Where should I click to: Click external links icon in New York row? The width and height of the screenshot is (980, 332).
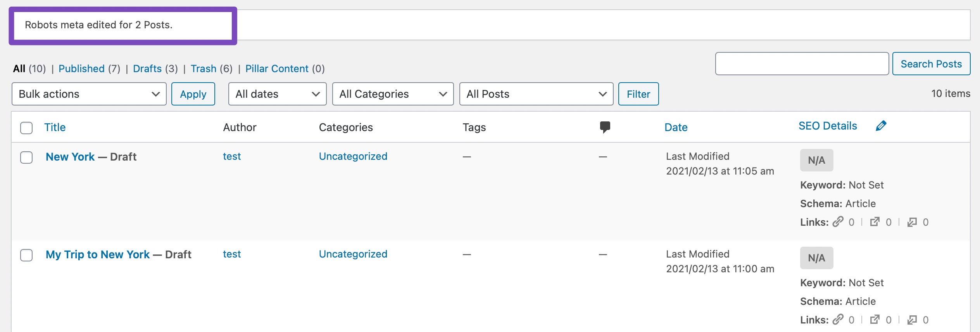[x=875, y=222]
